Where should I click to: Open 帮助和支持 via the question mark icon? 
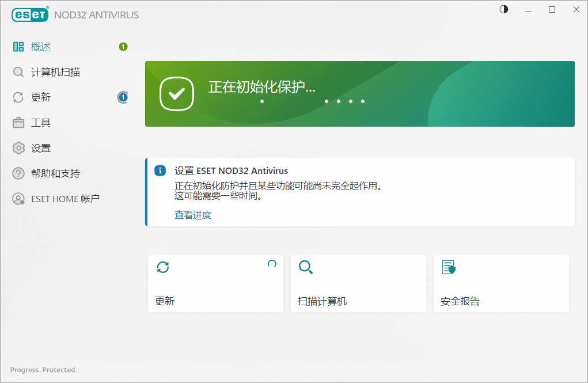tap(18, 173)
